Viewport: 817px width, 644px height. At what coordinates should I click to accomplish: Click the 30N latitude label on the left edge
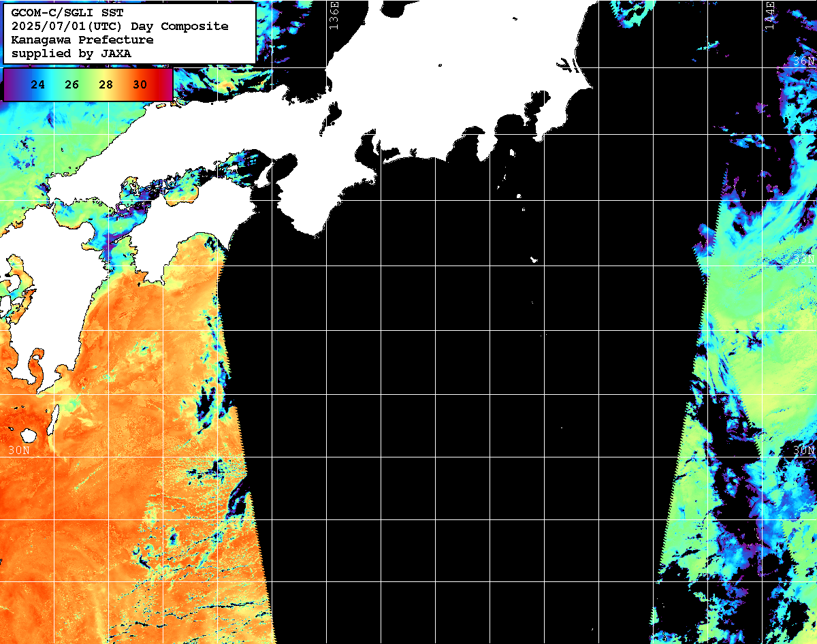pos(19,451)
